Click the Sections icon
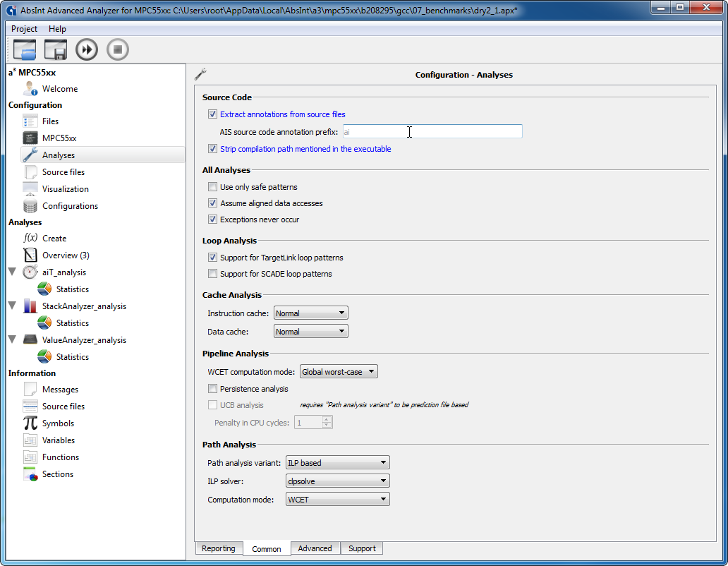Screen dimensions: 728x566 pos(30,474)
